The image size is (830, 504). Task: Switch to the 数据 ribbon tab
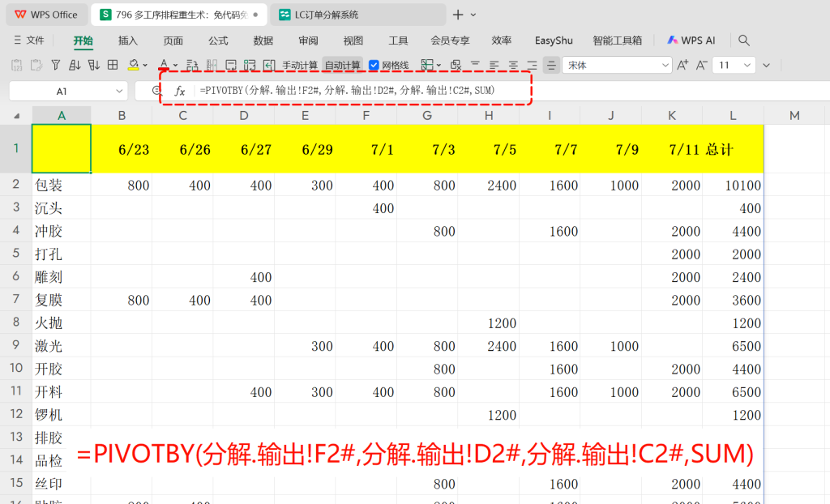[x=263, y=41]
